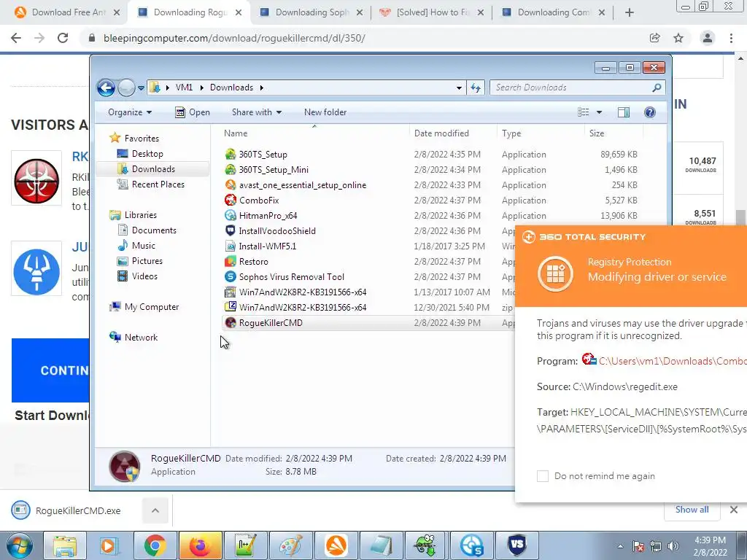
Task: Close the Chrome downloads bar
Action: (x=734, y=510)
